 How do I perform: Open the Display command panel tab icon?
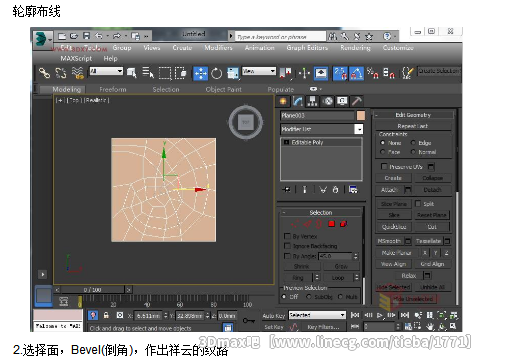coord(342,101)
